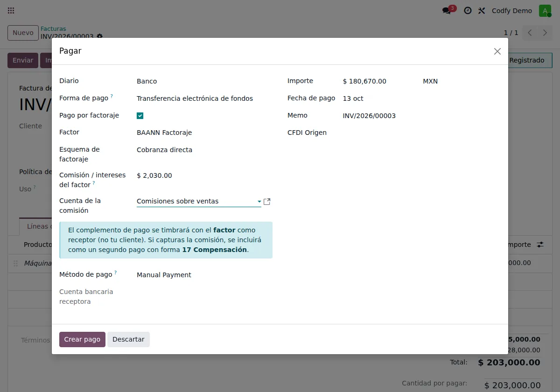Click the Total amount $ 203,000.00

point(509,362)
